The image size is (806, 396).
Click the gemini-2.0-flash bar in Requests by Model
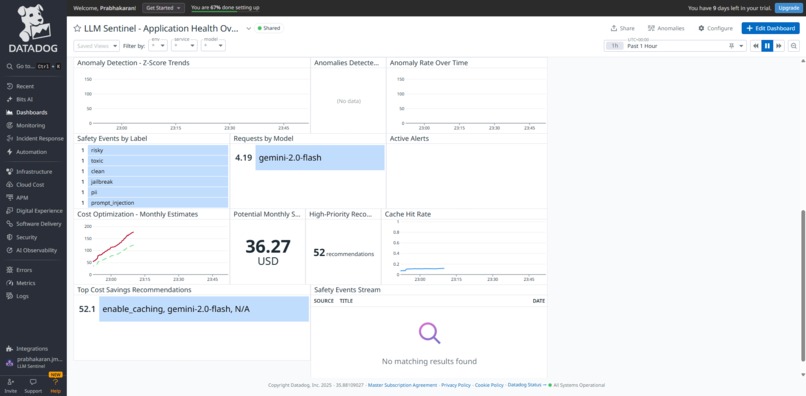[x=320, y=158]
